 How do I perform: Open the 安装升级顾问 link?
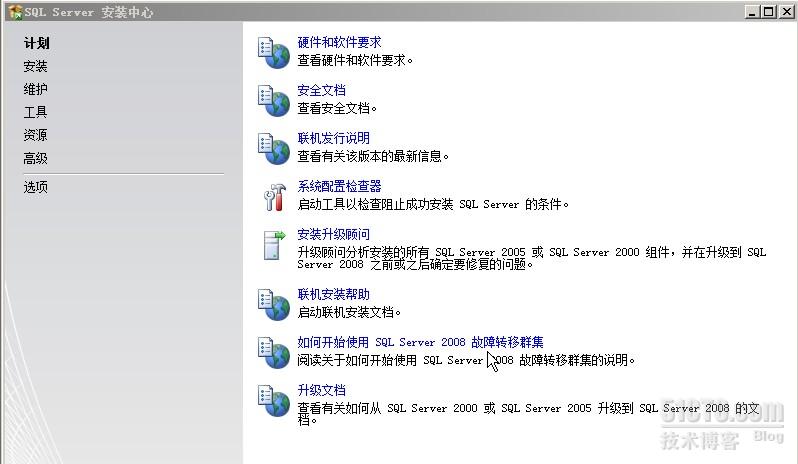coord(333,234)
